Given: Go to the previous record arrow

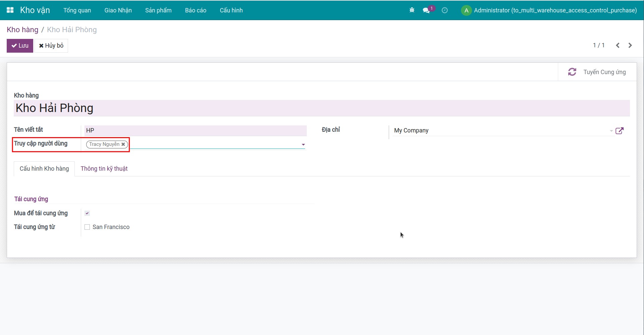Looking at the screenshot, I should (x=618, y=45).
